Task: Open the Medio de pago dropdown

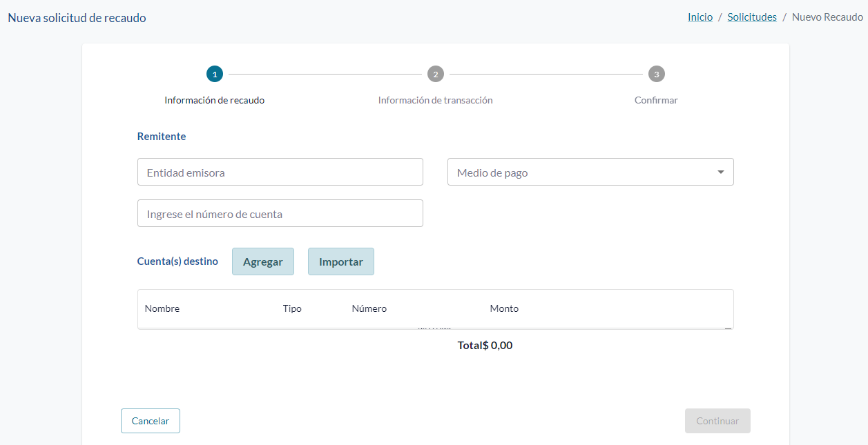Action: pyautogui.click(x=590, y=172)
